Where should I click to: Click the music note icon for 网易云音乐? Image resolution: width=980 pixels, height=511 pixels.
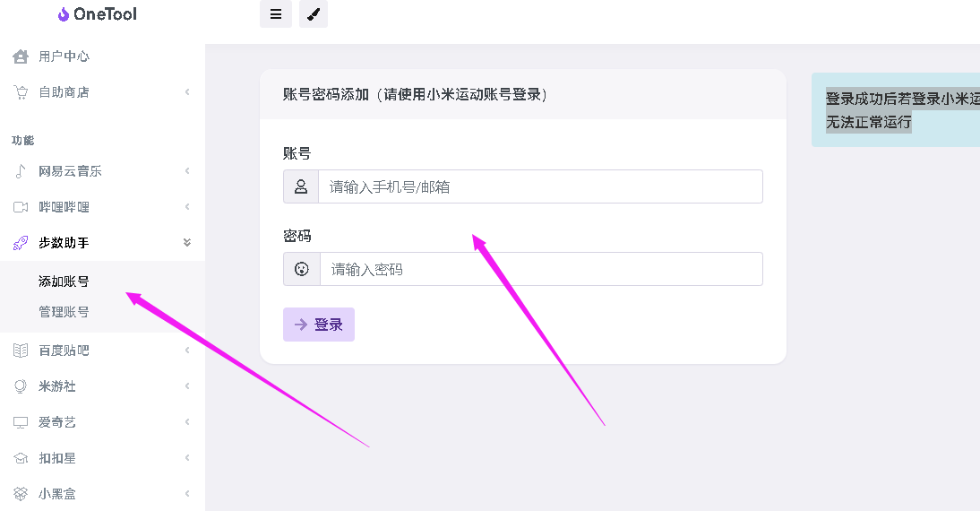[x=21, y=170]
